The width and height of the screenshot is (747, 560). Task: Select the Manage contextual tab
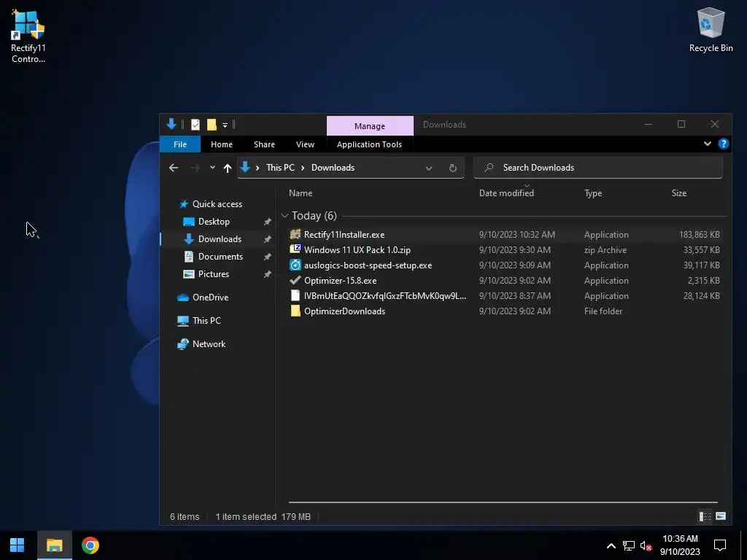click(x=370, y=125)
